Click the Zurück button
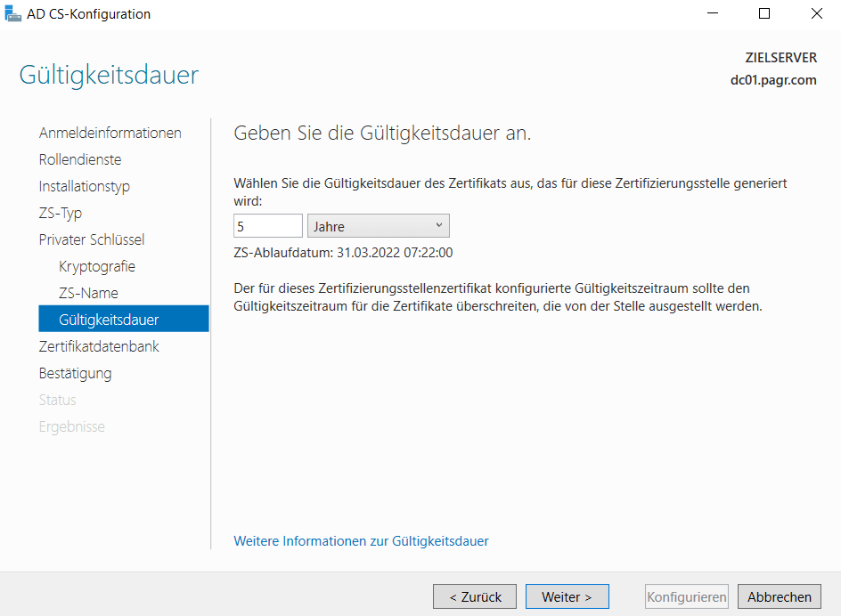This screenshot has width=841, height=616. click(x=475, y=596)
